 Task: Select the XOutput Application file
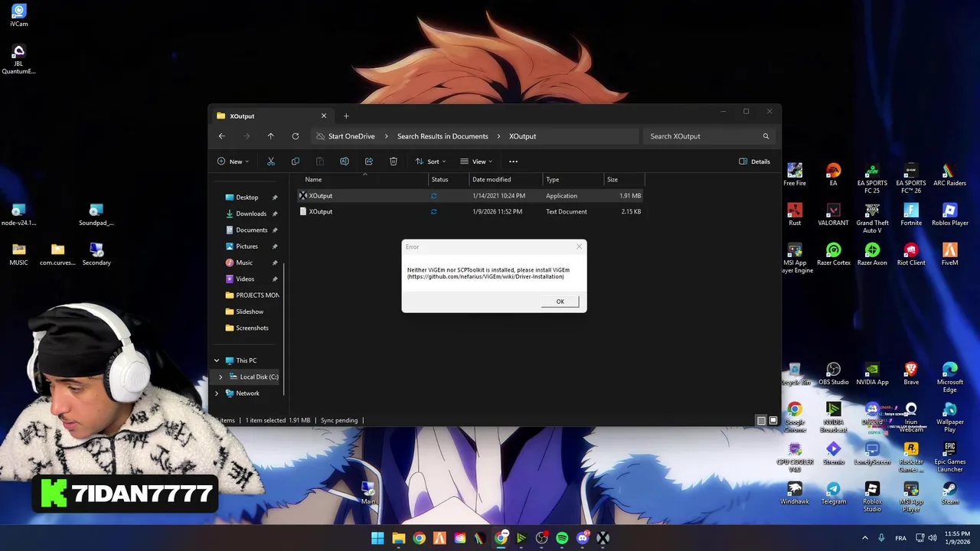coord(470,196)
